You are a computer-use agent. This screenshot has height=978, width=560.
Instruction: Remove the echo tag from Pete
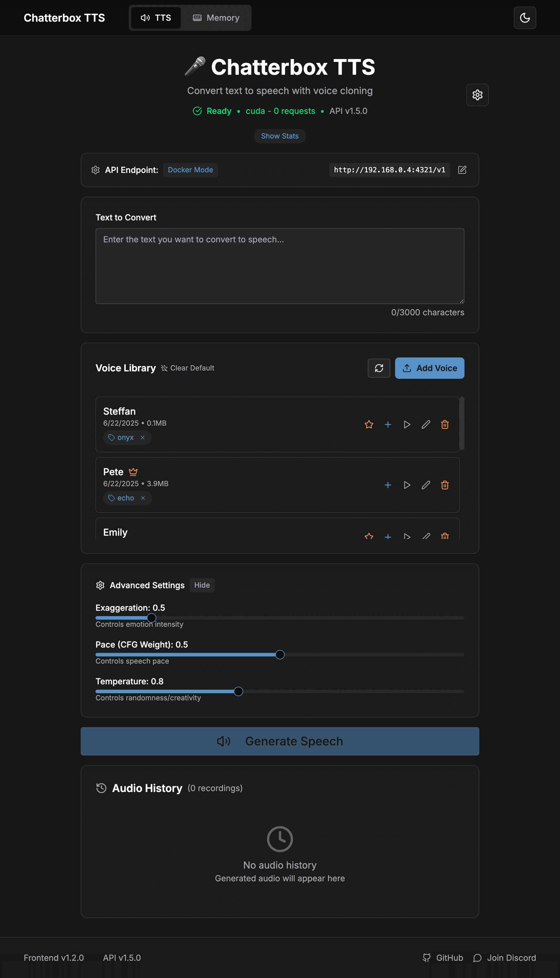(x=143, y=498)
